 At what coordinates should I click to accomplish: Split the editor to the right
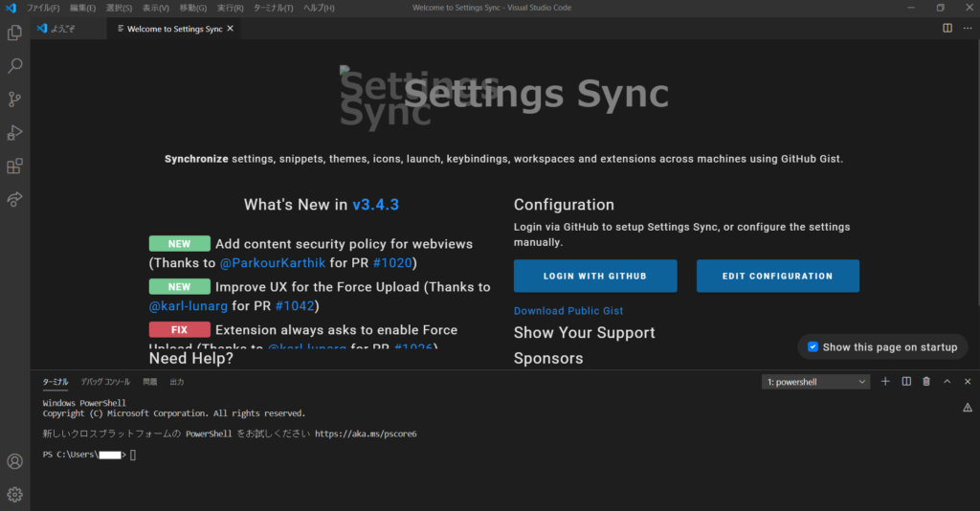point(947,28)
